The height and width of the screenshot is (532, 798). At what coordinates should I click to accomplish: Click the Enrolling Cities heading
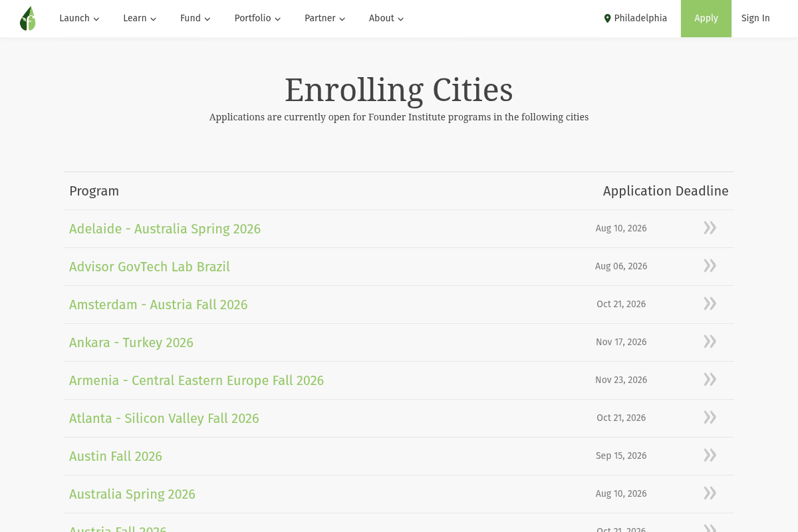399,90
